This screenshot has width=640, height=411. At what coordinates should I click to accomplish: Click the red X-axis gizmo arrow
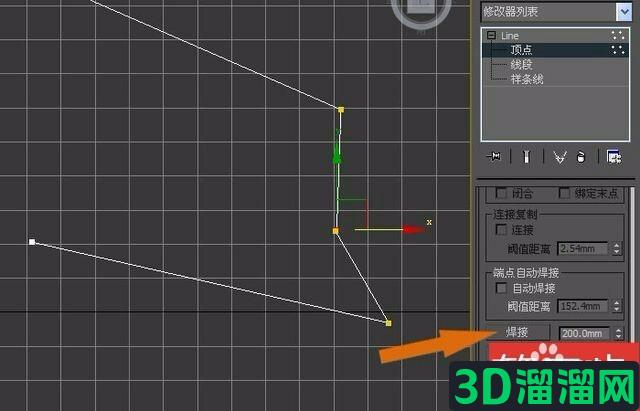tap(413, 229)
